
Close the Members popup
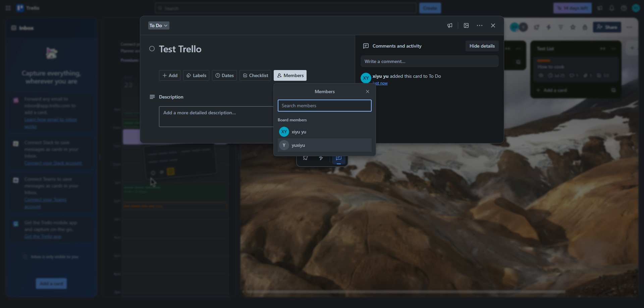pos(368,91)
